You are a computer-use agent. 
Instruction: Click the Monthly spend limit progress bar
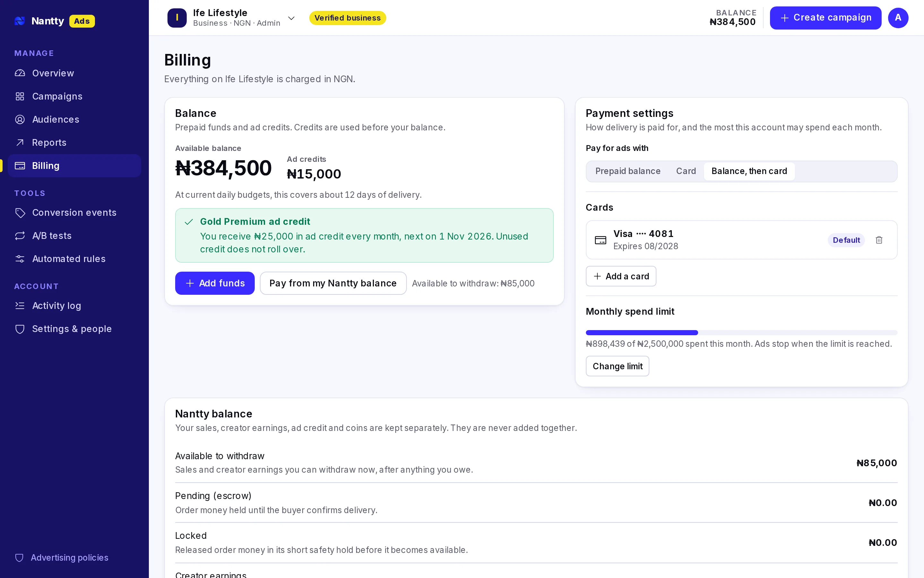741,333
